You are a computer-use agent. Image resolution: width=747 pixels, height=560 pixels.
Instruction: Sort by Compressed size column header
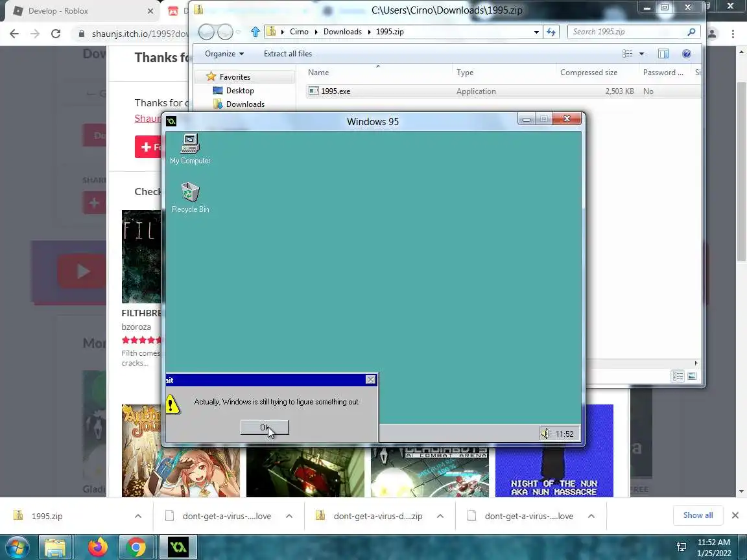click(x=589, y=73)
